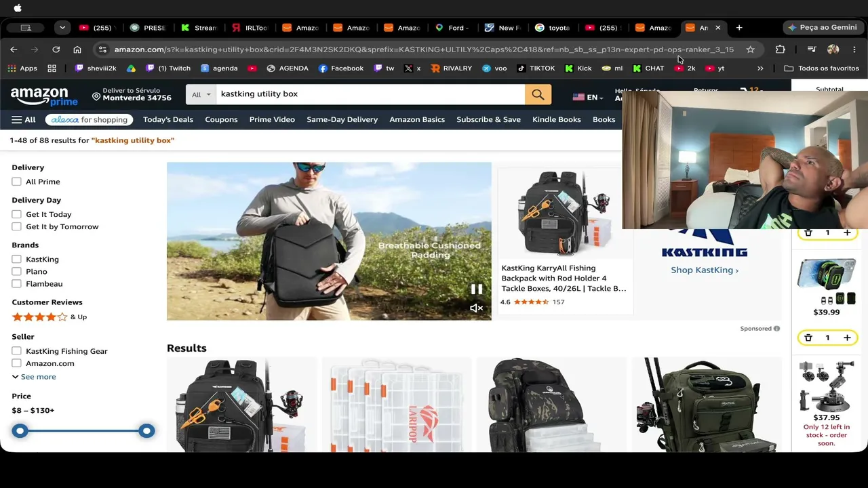Image resolution: width=868 pixels, height=488 pixels.
Task: Open Prime Video in the nav bar
Action: pos(272,120)
